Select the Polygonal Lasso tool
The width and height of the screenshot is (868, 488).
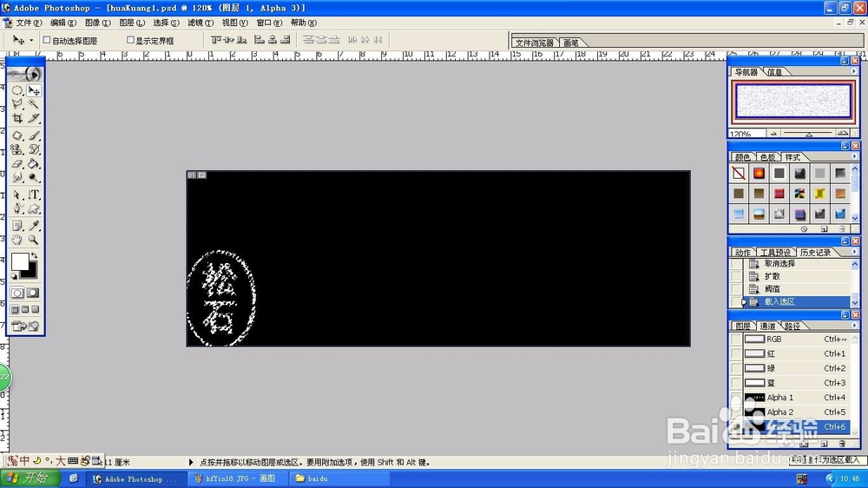click(17, 104)
